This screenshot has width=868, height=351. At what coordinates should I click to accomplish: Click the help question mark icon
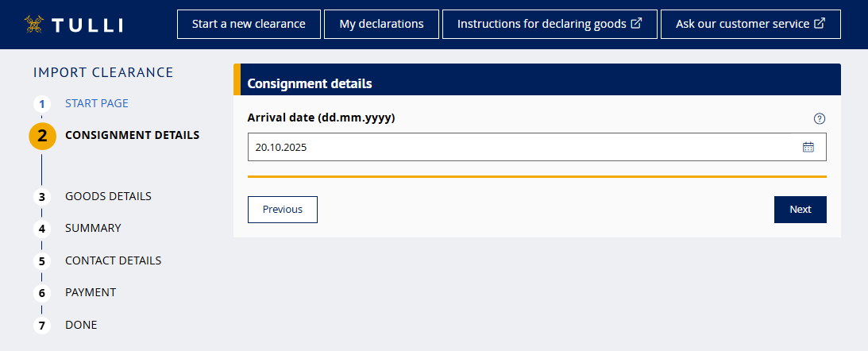tap(820, 118)
